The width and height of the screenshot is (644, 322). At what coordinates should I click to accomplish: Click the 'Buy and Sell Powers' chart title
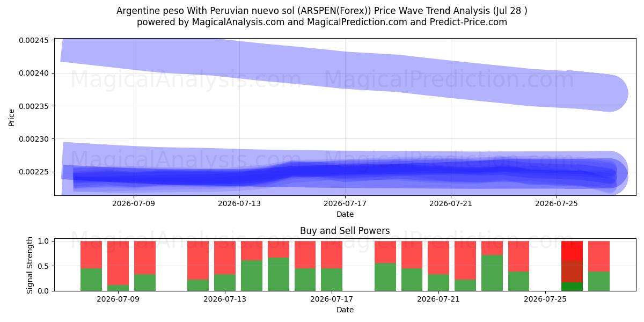(345, 231)
